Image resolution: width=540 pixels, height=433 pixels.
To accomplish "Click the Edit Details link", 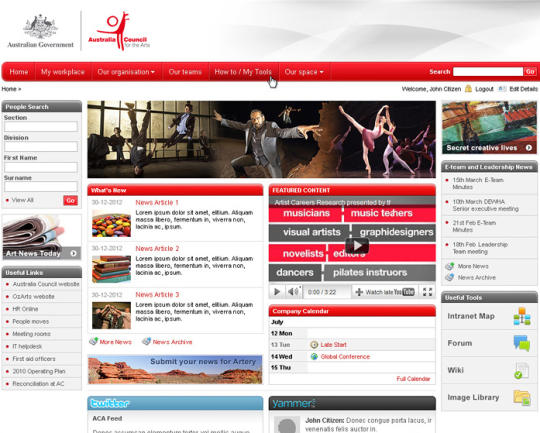I will pos(523,89).
